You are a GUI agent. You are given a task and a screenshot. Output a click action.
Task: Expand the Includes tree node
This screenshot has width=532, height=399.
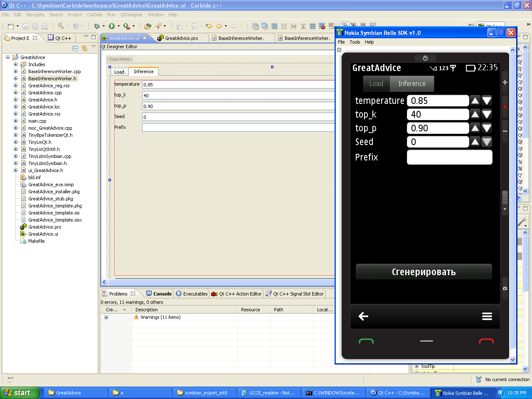click(16, 64)
